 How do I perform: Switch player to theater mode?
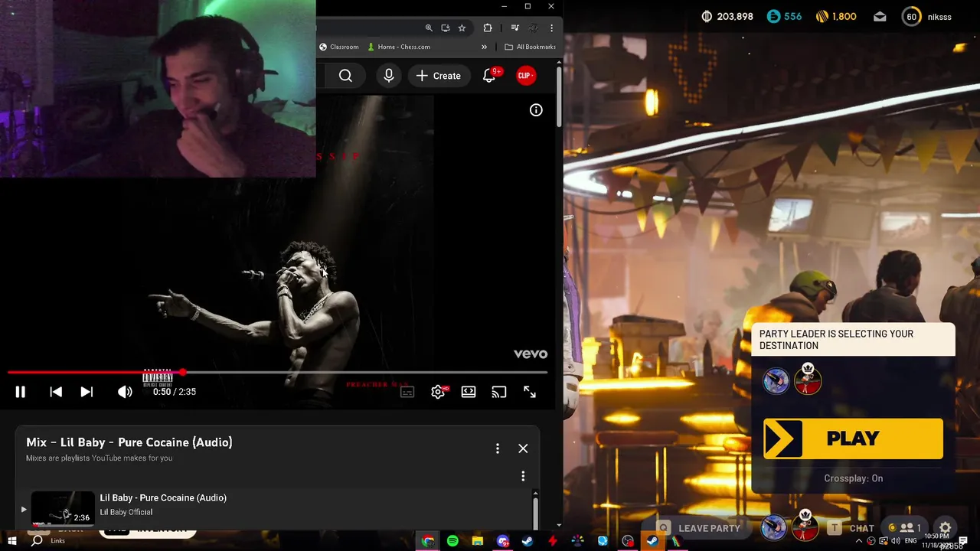[x=469, y=392]
